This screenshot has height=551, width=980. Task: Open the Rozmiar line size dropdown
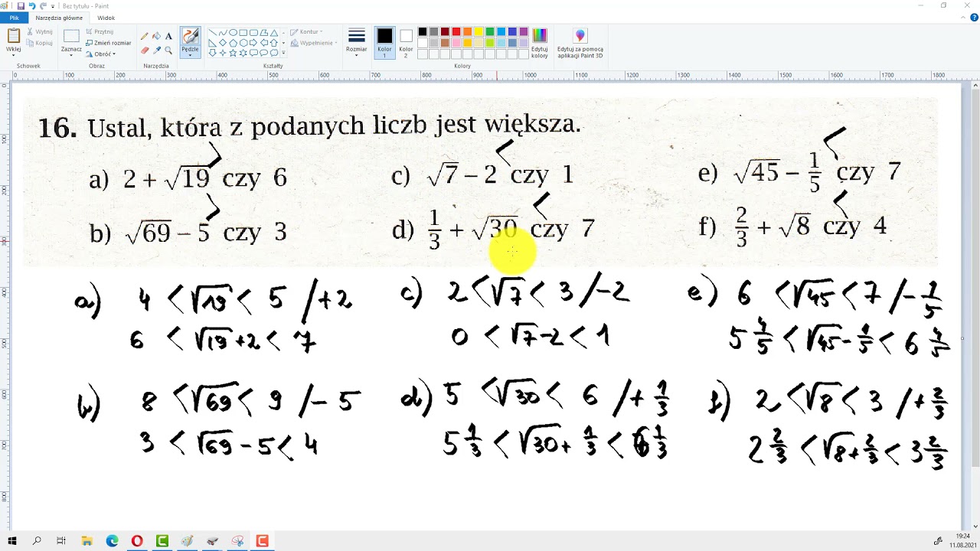point(356,43)
